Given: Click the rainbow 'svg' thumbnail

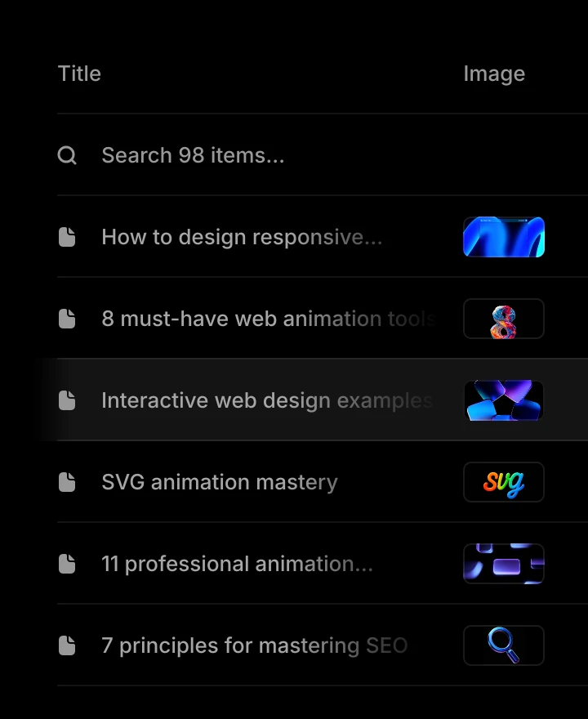Looking at the screenshot, I should tap(504, 482).
